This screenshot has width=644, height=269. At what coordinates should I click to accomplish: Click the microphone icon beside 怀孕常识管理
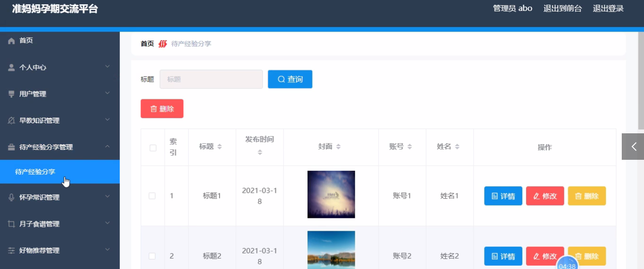tap(12, 198)
